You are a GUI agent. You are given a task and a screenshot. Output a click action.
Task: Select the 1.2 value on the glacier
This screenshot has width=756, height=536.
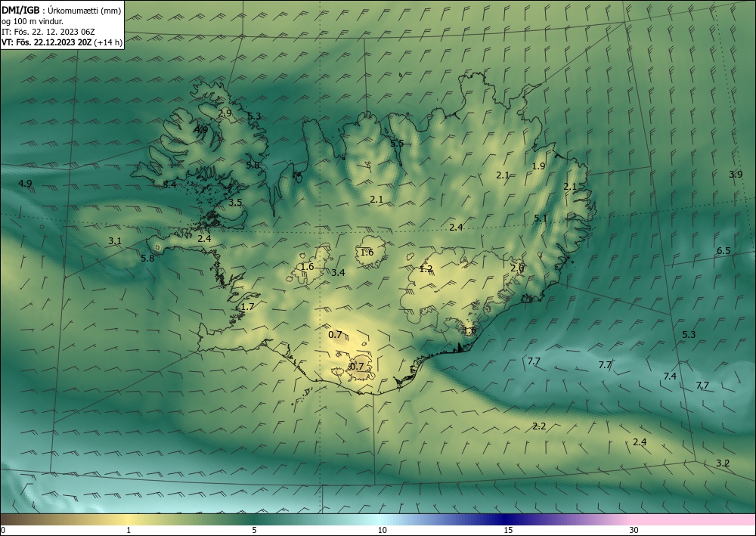point(426,269)
